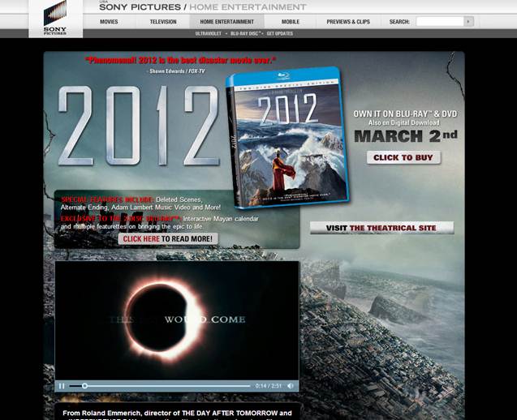Click the 'MARCH 2nd' release date text
This screenshot has width=517, height=420.
[406, 136]
